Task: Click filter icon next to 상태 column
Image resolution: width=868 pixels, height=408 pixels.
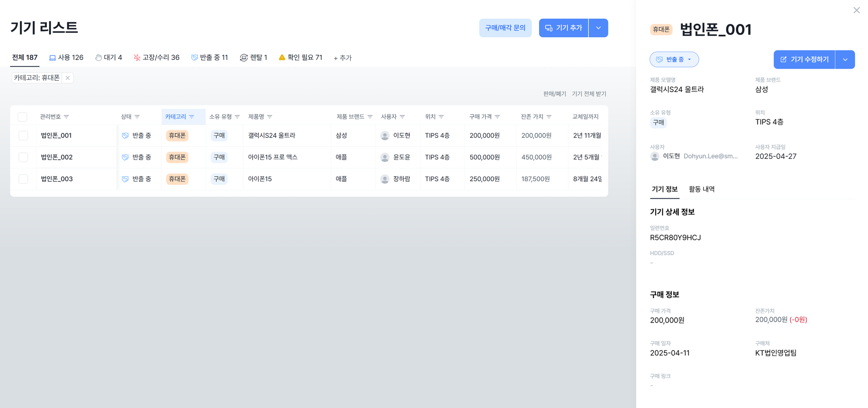Action: [x=137, y=117]
